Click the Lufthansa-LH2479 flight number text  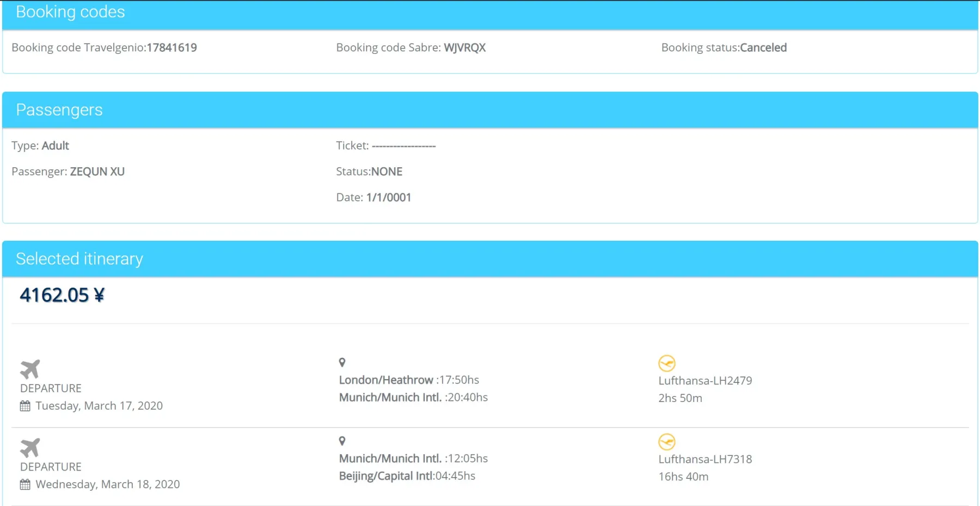click(x=705, y=381)
